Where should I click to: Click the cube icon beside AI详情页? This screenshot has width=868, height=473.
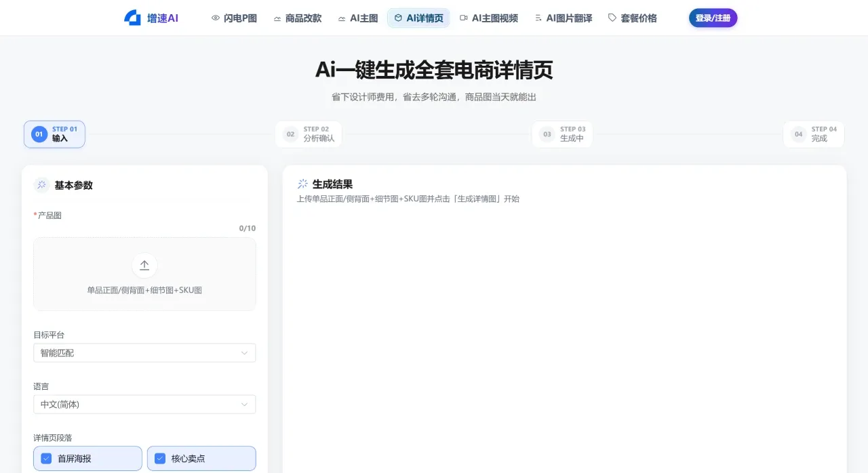click(x=398, y=18)
